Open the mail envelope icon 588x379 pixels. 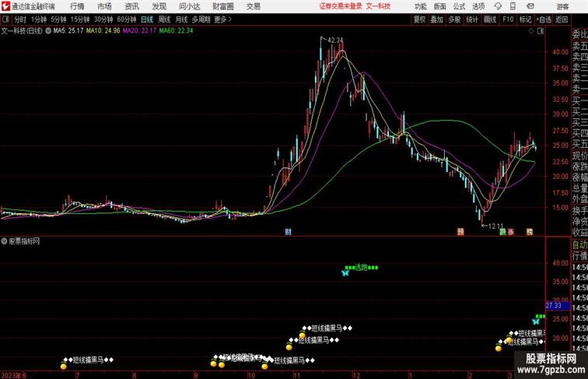pyautogui.click(x=530, y=6)
